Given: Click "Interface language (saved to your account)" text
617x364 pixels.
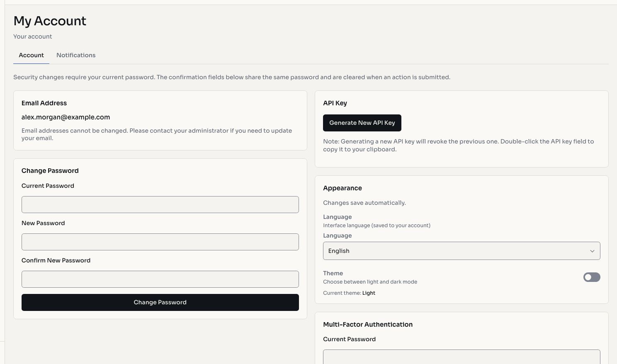Looking at the screenshot, I should coord(377,226).
